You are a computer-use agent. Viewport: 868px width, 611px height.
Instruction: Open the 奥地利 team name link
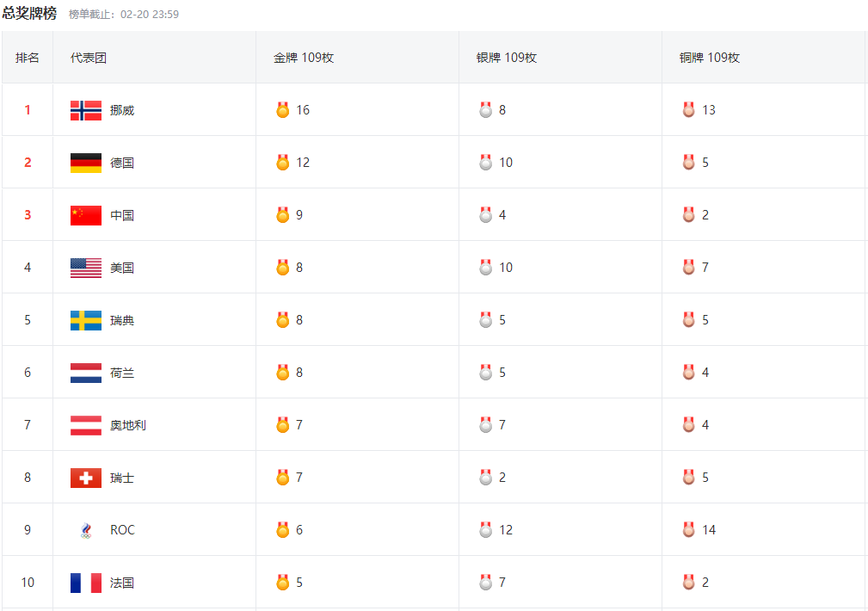(127, 425)
